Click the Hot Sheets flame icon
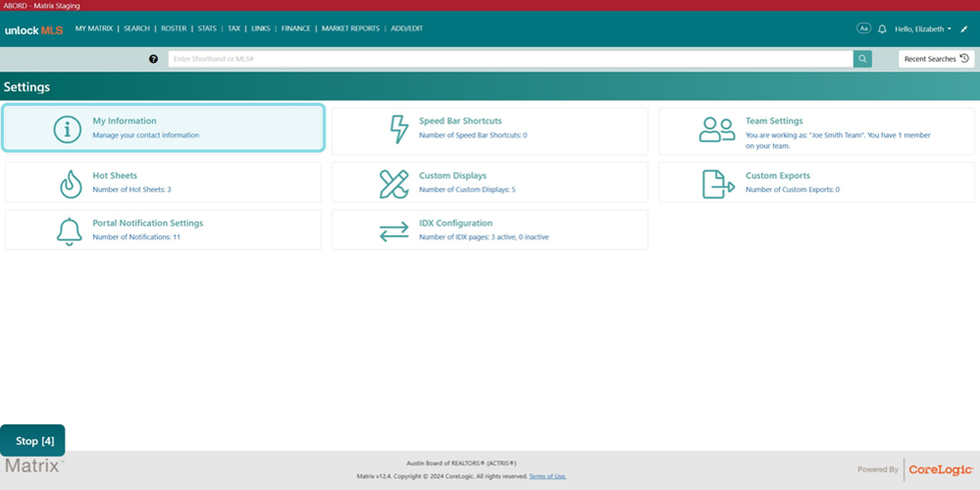980x490 pixels. click(71, 184)
